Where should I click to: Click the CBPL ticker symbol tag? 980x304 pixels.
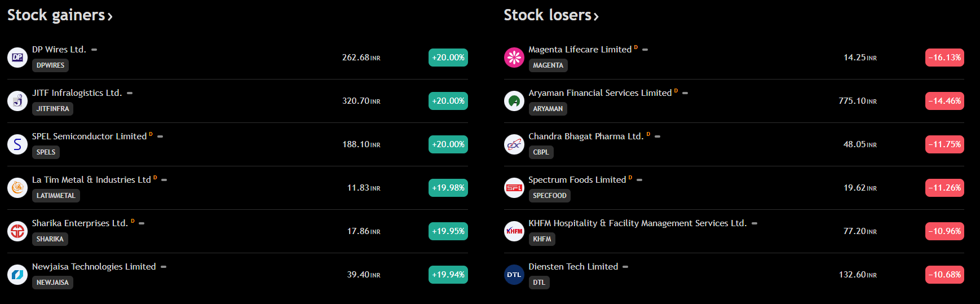tap(541, 152)
